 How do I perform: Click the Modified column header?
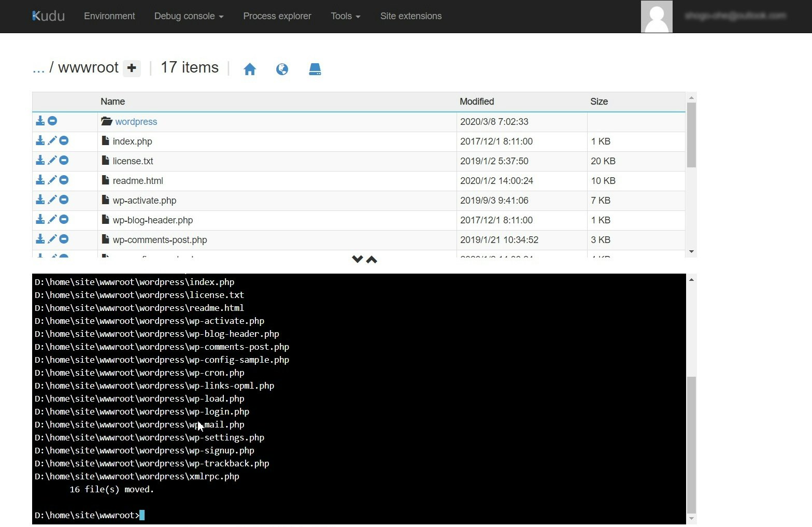(x=477, y=102)
